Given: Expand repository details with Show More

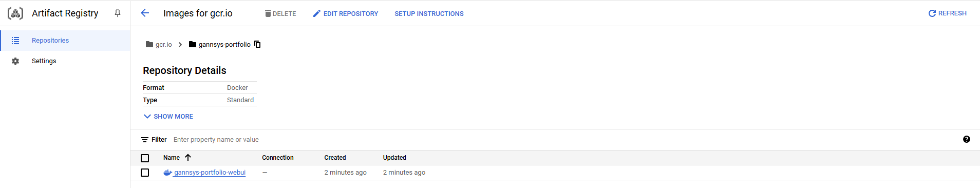Looking at the screenshot, I should click(168, 117).
